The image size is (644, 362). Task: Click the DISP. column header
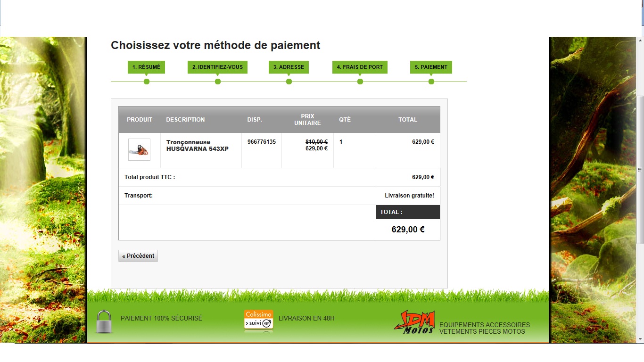pyautogui.click(x=255, y=120)
